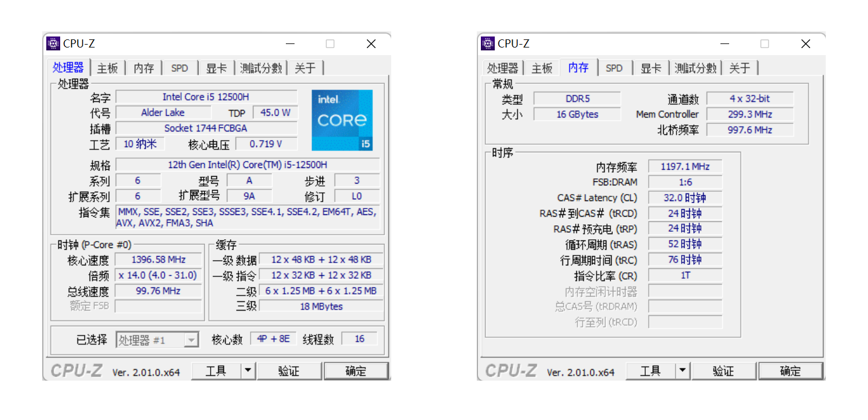Screen dimensions: 868x420
Task: Click tRC value 76 时钟
Action: click(x=685, y=260)
